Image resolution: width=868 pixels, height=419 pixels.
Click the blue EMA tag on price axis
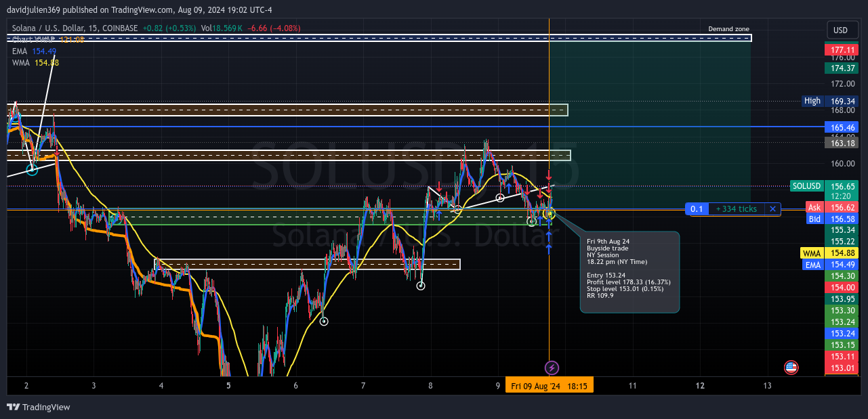click(x=812, y=265)
